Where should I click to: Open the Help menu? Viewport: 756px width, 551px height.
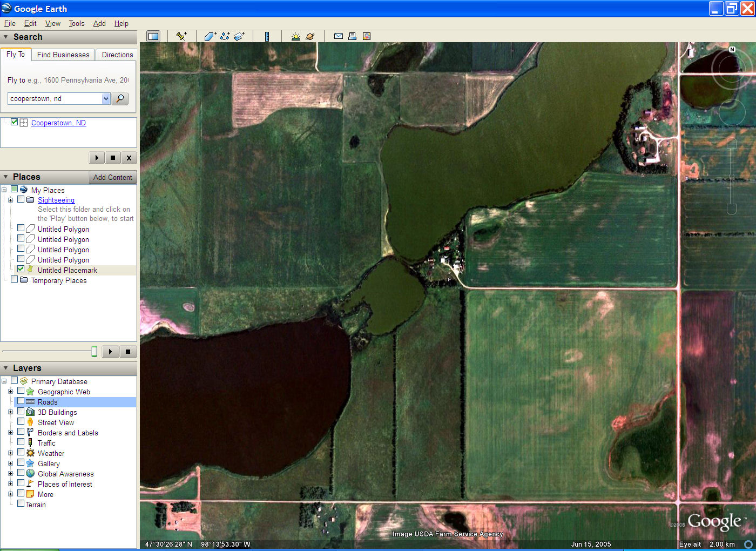[x=122, y=23]
